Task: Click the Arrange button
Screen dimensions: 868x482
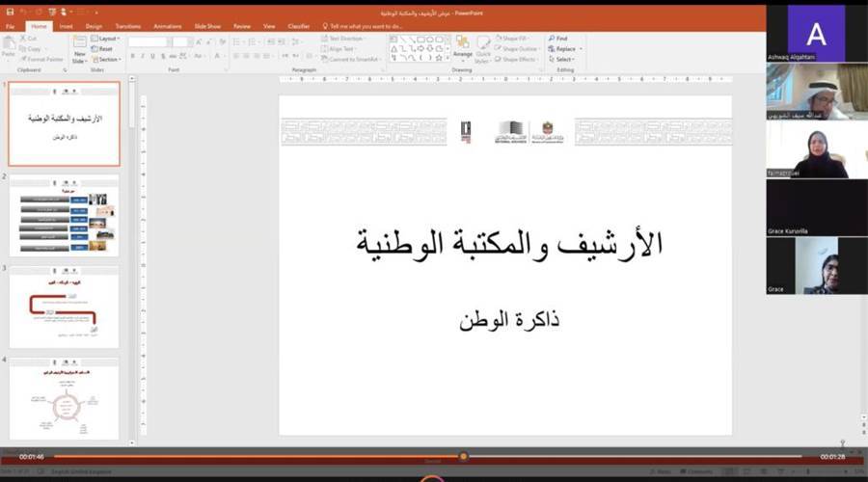Action: click(x=463, y=47)
